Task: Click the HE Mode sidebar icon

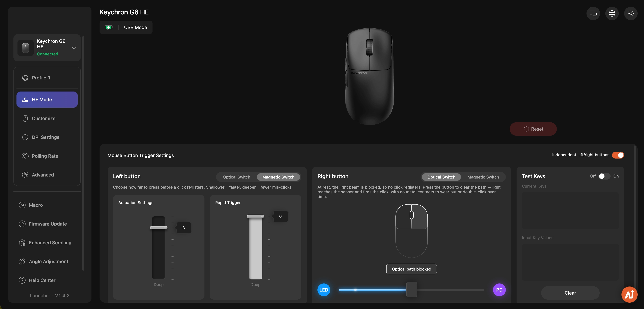Action: tap(25, 100)
